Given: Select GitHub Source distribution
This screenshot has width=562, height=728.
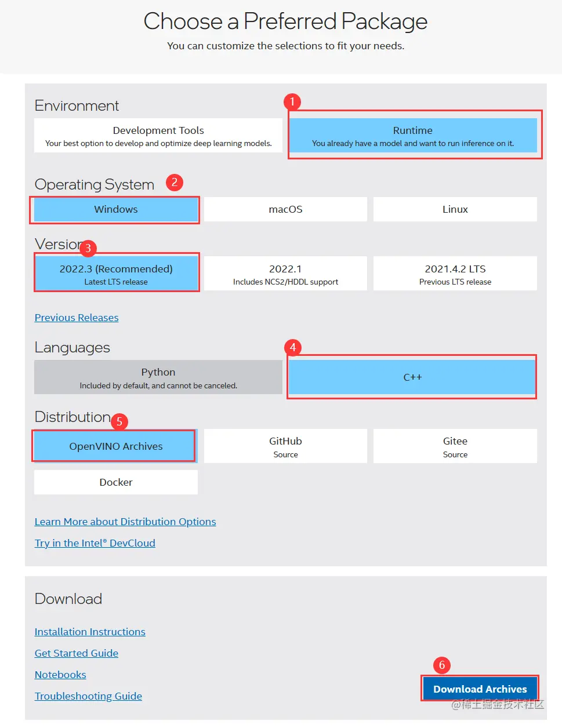Looking at the screenshot, I should pyautogui.click(x=285, y=446).
